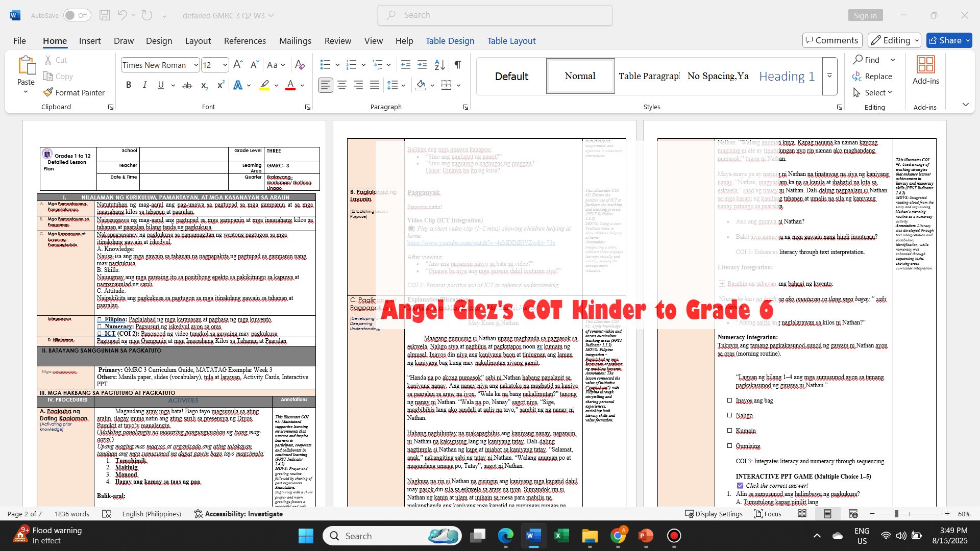Open Editing mode dropdown
The width and height of the screenshot is (980, 551).
coord(895,40)
